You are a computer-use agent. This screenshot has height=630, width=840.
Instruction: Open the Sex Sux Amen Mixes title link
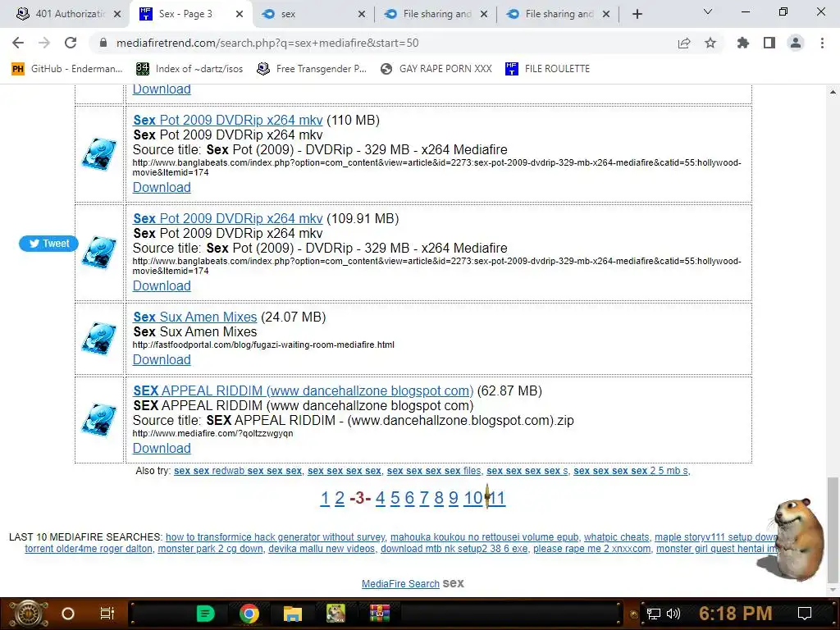(x=195, y=317)
